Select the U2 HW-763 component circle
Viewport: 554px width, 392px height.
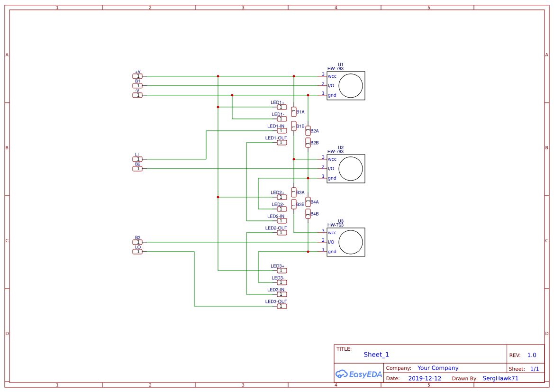click(351, 169)
